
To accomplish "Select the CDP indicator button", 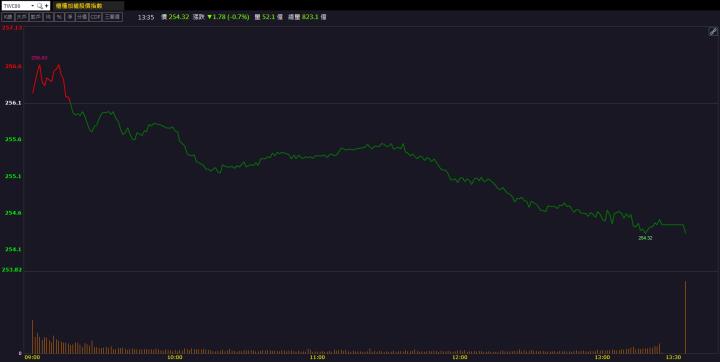I will pos(96,17).
